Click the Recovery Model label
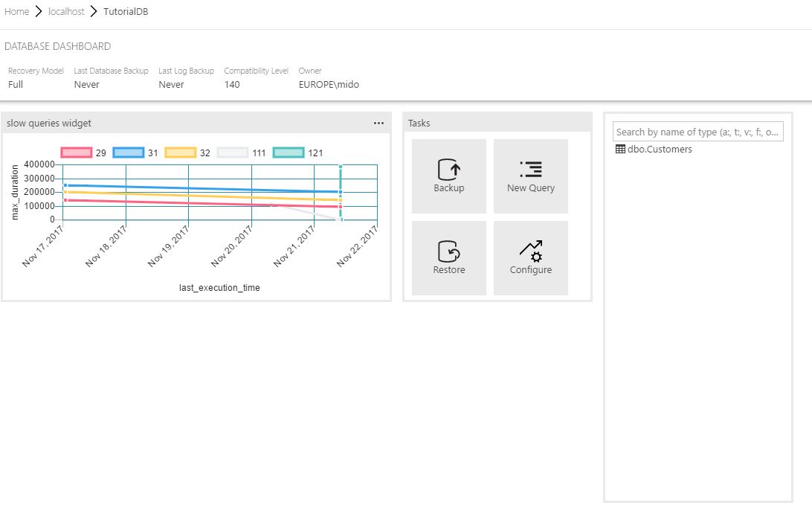Image resolution: width=812 pixels, height=526 pixels. point(36,71)
